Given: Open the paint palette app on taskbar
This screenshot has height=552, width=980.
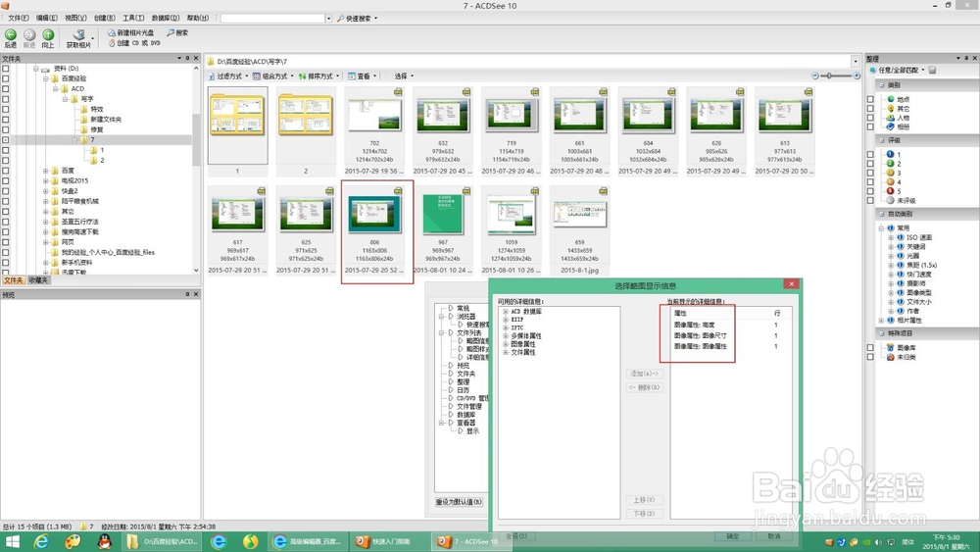Looking at the screenshot, I should [73, 541].
